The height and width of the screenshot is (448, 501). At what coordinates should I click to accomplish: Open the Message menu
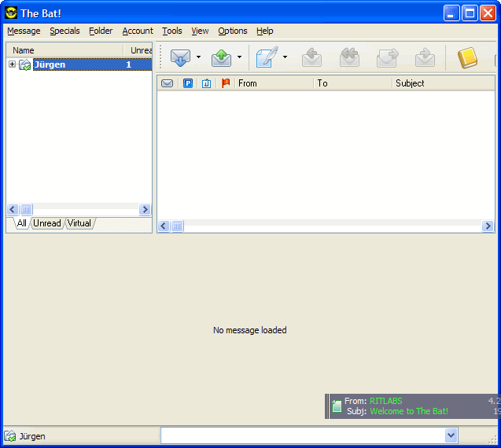pos(24,31)
